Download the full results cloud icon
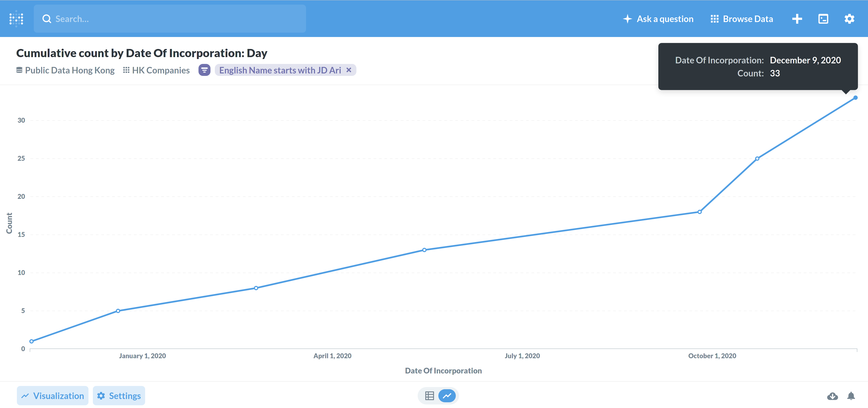 (832, 396)
